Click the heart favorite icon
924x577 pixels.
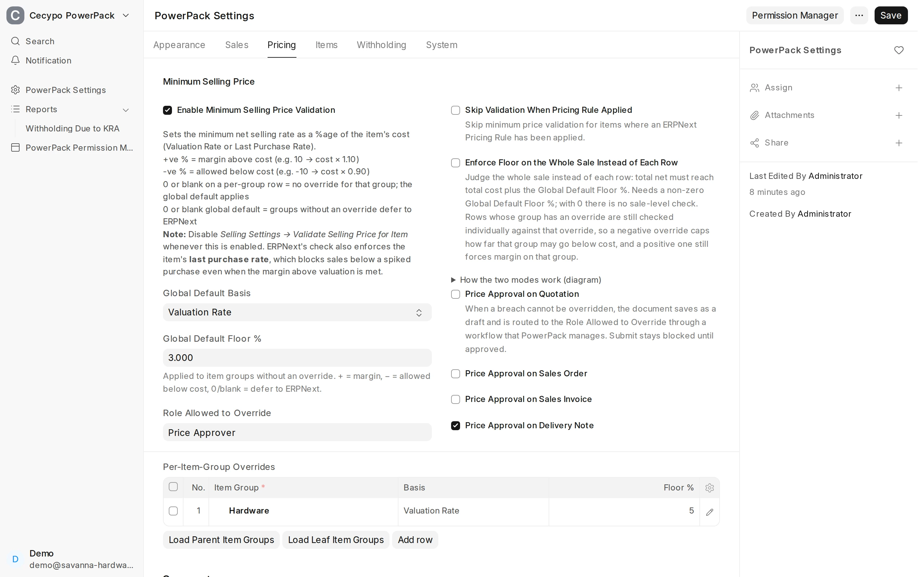tap(899, 50)
